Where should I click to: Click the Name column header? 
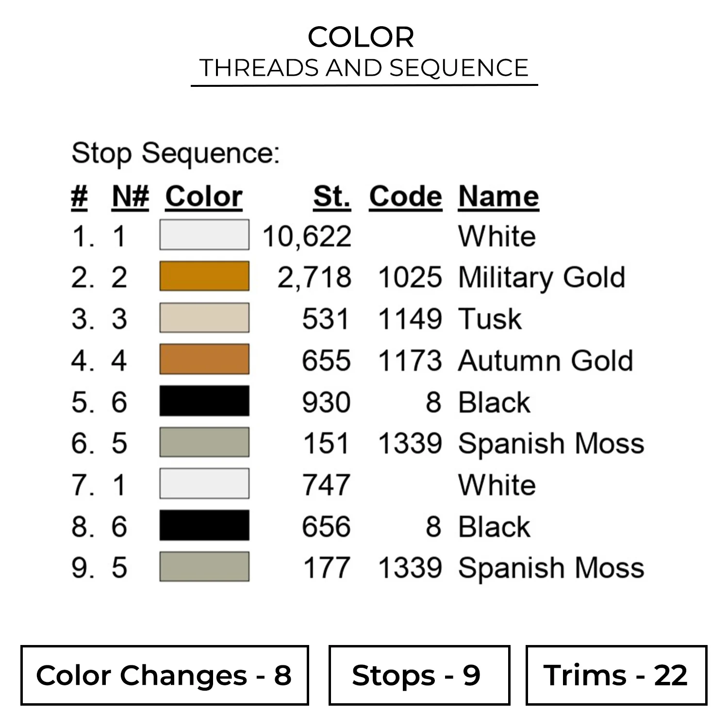[498, 197]
